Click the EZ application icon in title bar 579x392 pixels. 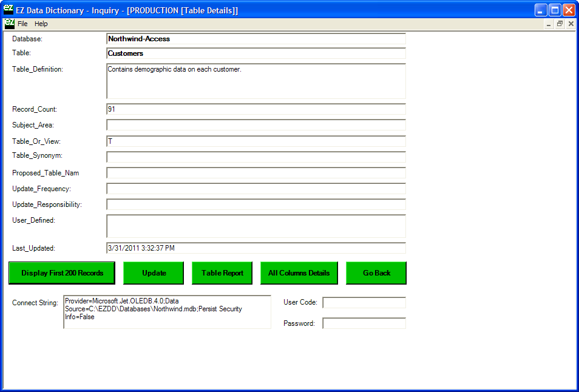[8, 10]
